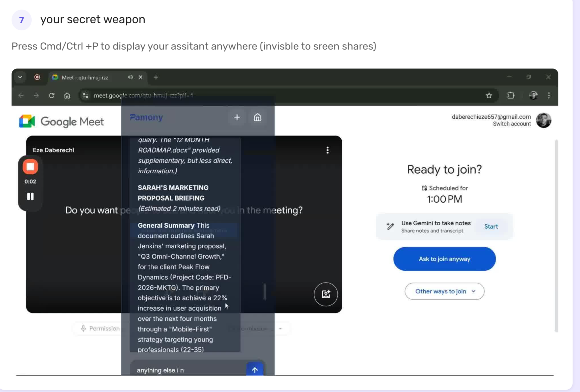The width and height of the screenshot is (580, 392).
Task: Open browser extensions puzzle icon
Action: 511,95
